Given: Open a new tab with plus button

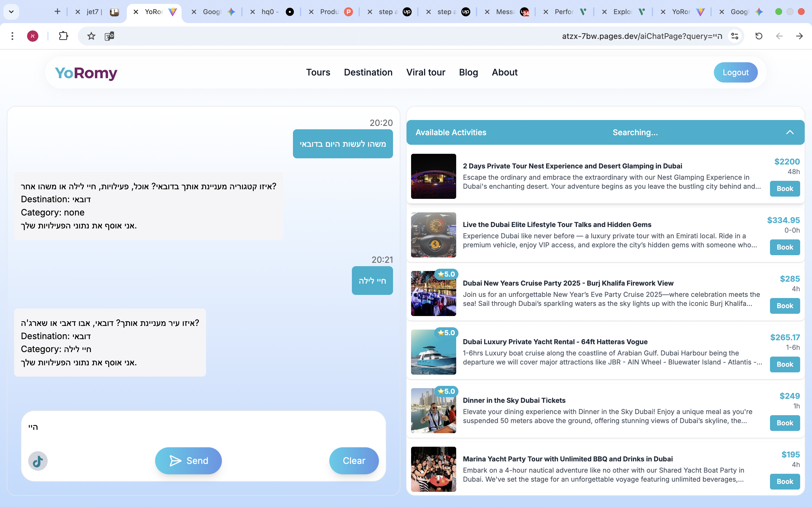Looking at the screenshot, I should [x=58, y=12].
